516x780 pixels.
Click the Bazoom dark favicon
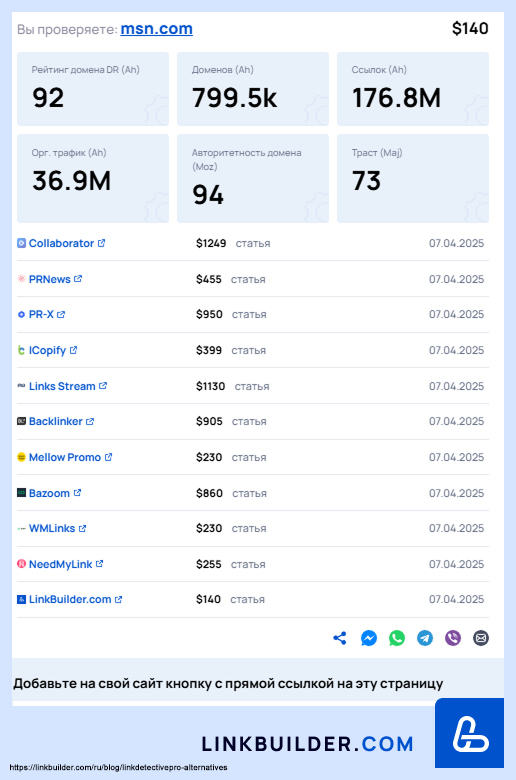tap(21, 492)
